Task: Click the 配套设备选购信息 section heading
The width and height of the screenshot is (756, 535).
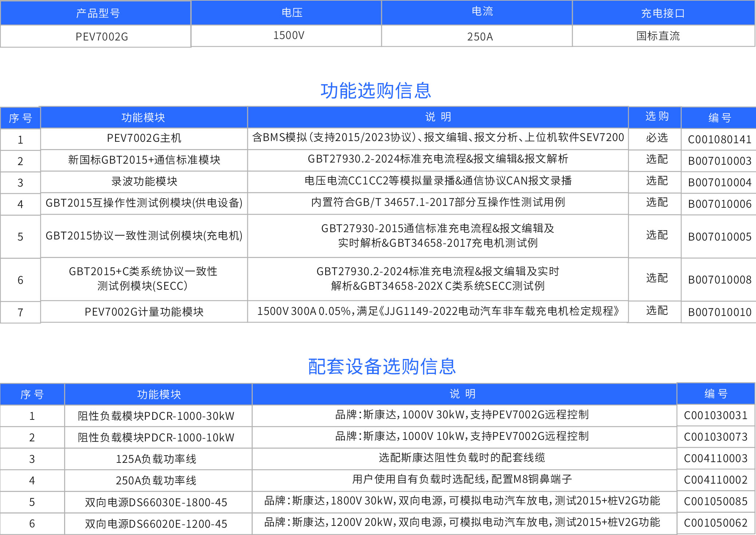Action: point(382,366)
